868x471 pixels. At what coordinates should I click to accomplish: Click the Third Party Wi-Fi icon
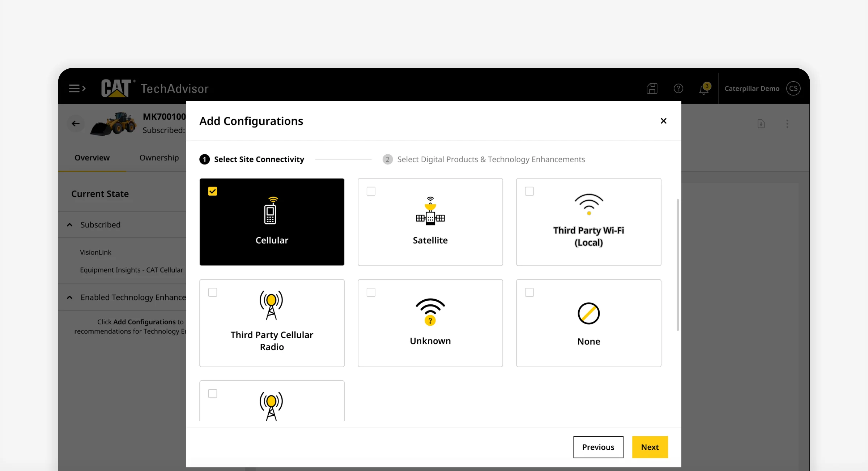tap(589, 205)
